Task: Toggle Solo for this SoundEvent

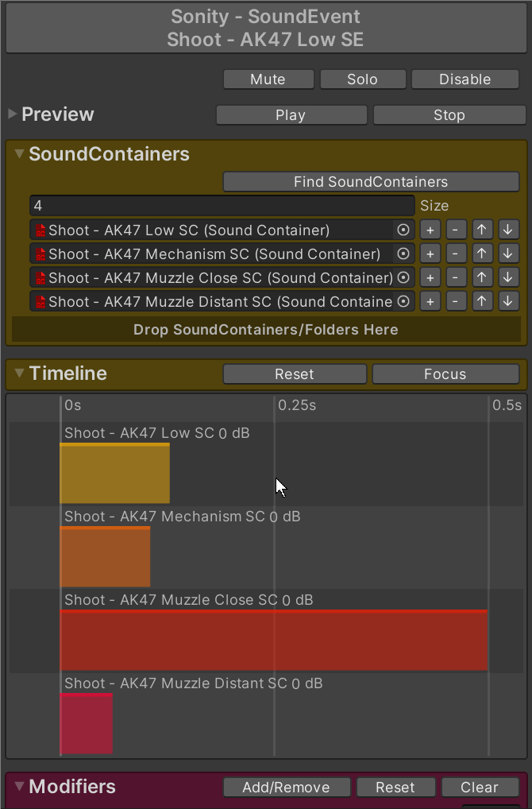Action: 362,79
